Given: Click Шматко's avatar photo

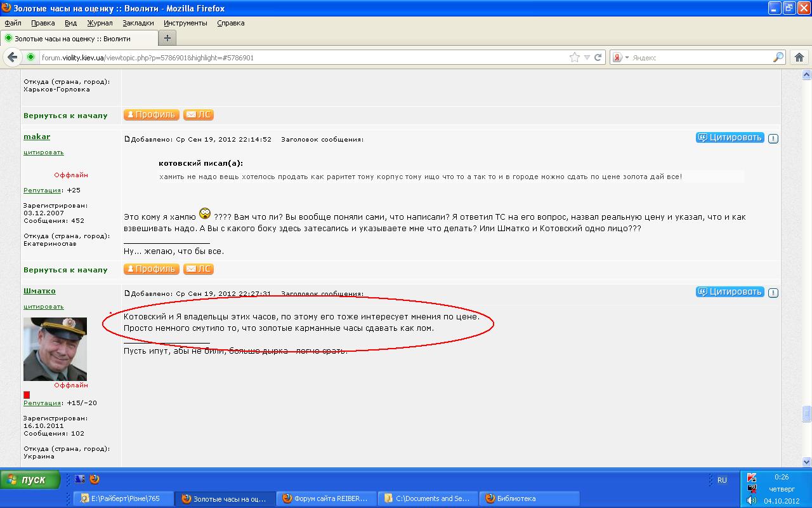Looking at the screenshot, I should pos(55,349).
